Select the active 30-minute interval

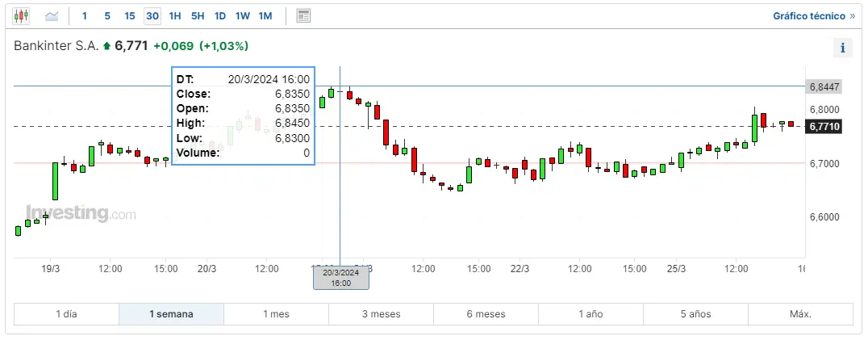tap(152, 15)
